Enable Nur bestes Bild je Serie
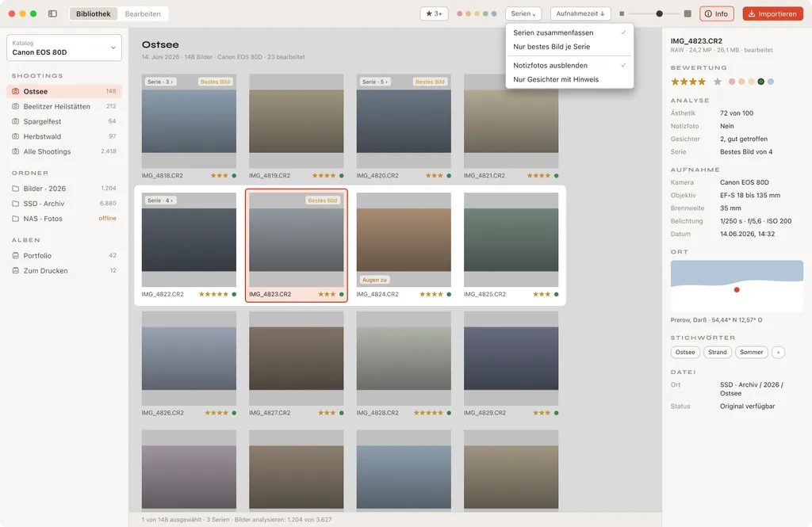 tap(569, 47)
